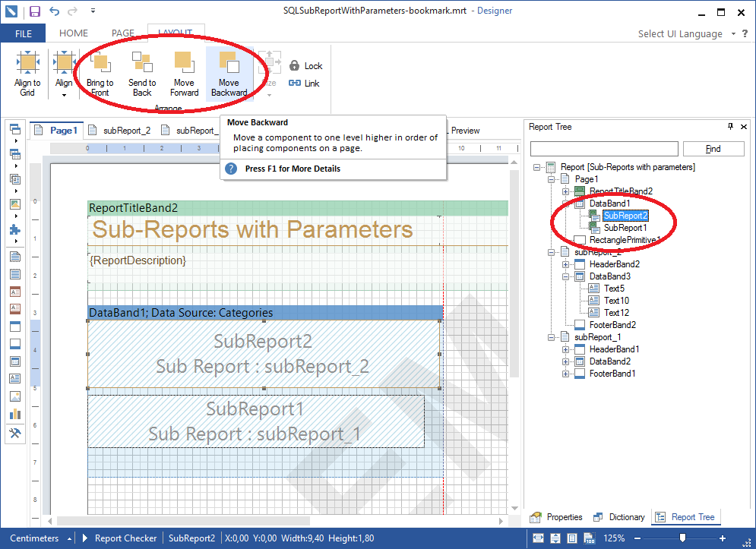This screenshot has width=756, height=549.
Task: Select the Report Summary band tool
Action: pyautogui.click(x=15, y=274)
